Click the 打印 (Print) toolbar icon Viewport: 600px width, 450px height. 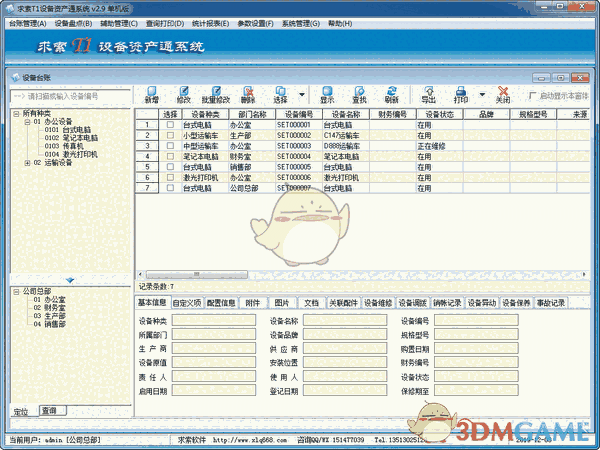461,95
